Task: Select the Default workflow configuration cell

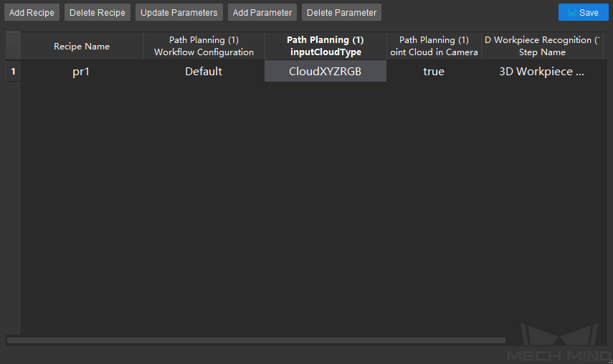Action: (204, 72)
